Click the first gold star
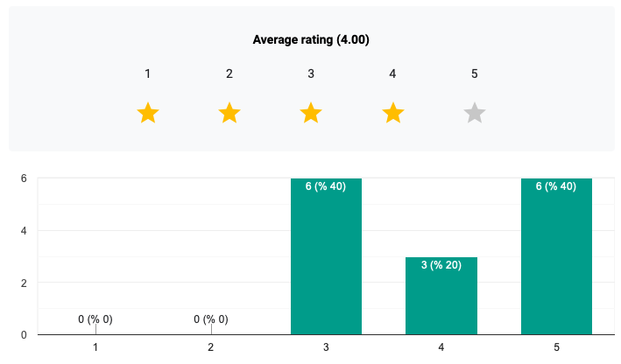This screenshot has width=621, height=364. 148,113
